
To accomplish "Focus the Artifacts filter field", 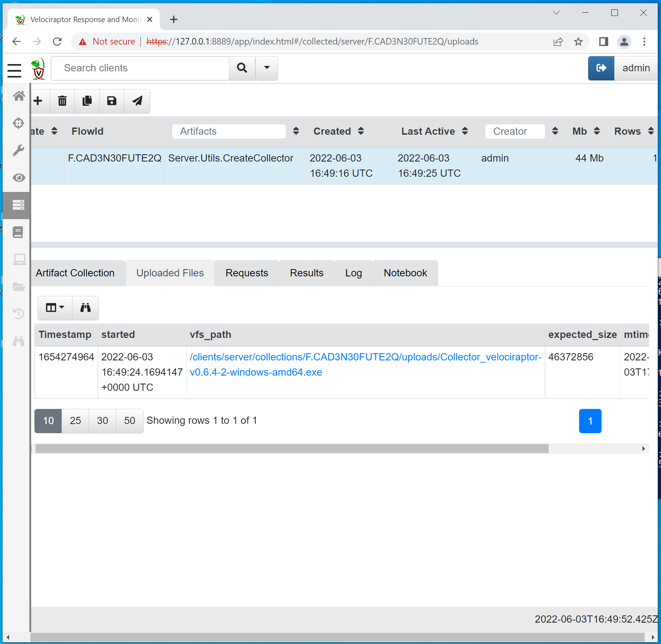I will click(229, 131).
